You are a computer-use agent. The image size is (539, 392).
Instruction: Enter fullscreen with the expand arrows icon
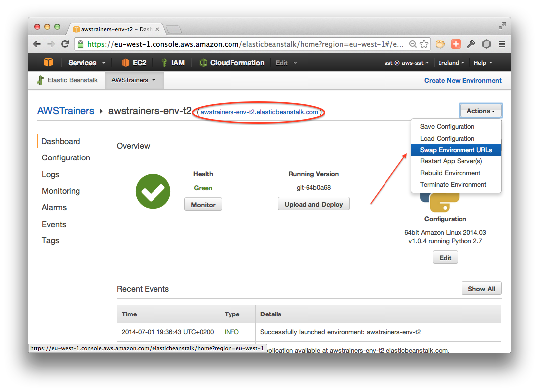502,26
